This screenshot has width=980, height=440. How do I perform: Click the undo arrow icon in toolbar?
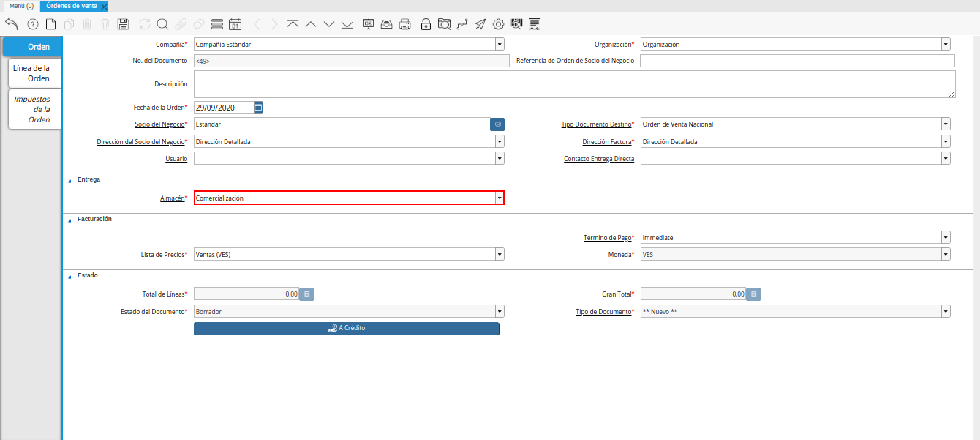coord(11,24)
